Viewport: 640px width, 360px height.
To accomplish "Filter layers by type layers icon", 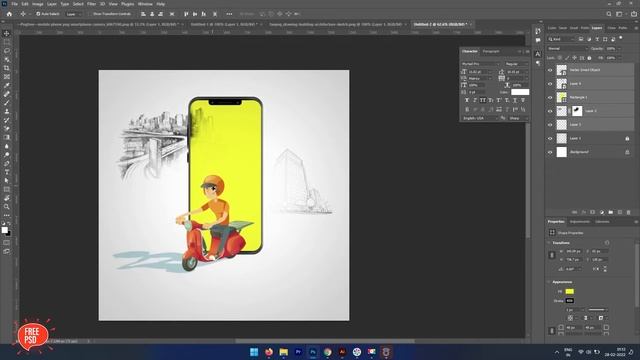I will pyautogui.click(x=597, y=39).
